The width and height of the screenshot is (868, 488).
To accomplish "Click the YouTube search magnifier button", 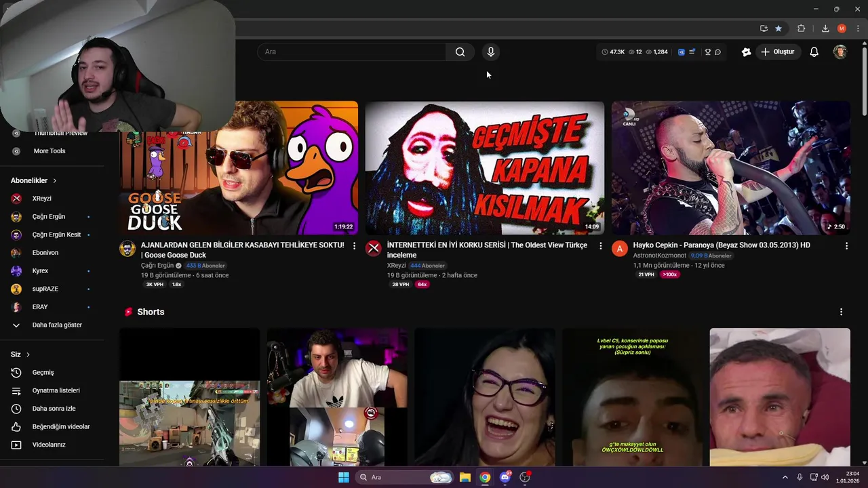I will 460,52.
